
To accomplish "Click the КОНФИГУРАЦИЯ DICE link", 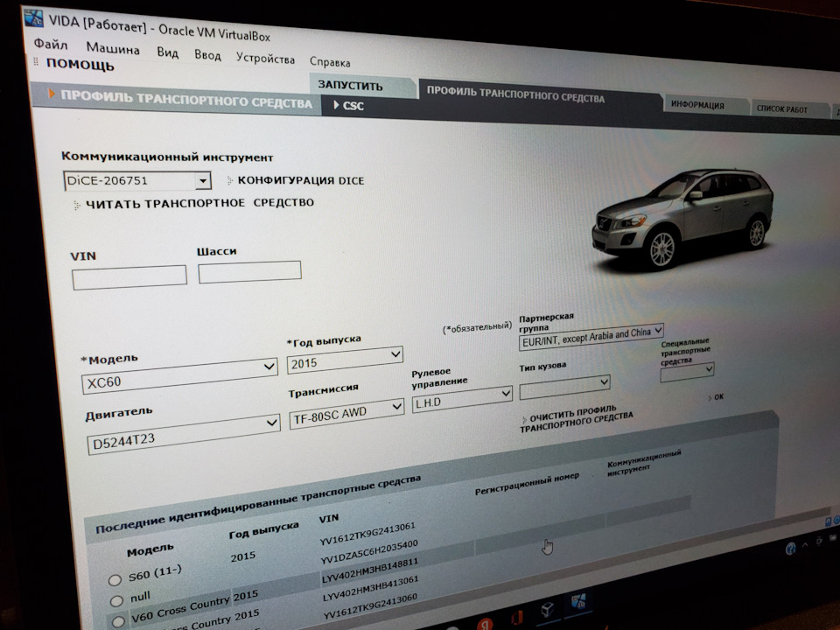I will pyautogui.click(x=300, y=180).
